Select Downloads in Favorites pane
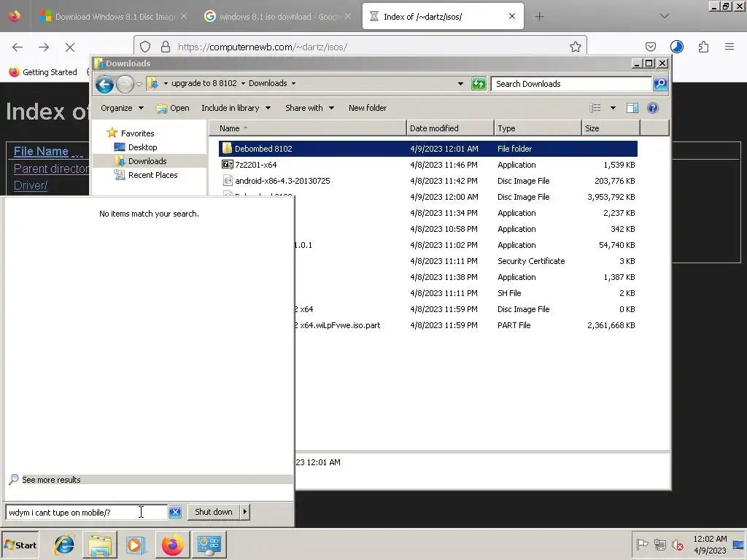The width and height of the screenshot is (747, 560). tap(147, 161)
